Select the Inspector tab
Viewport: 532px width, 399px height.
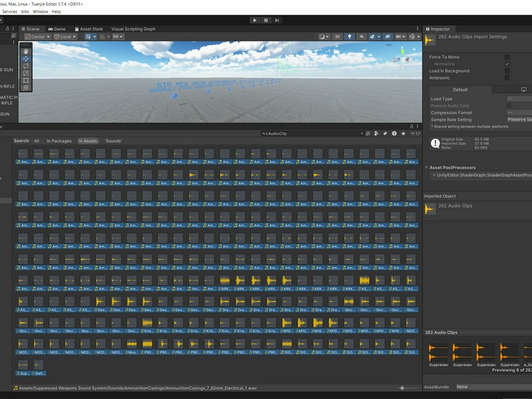point(438,29)
